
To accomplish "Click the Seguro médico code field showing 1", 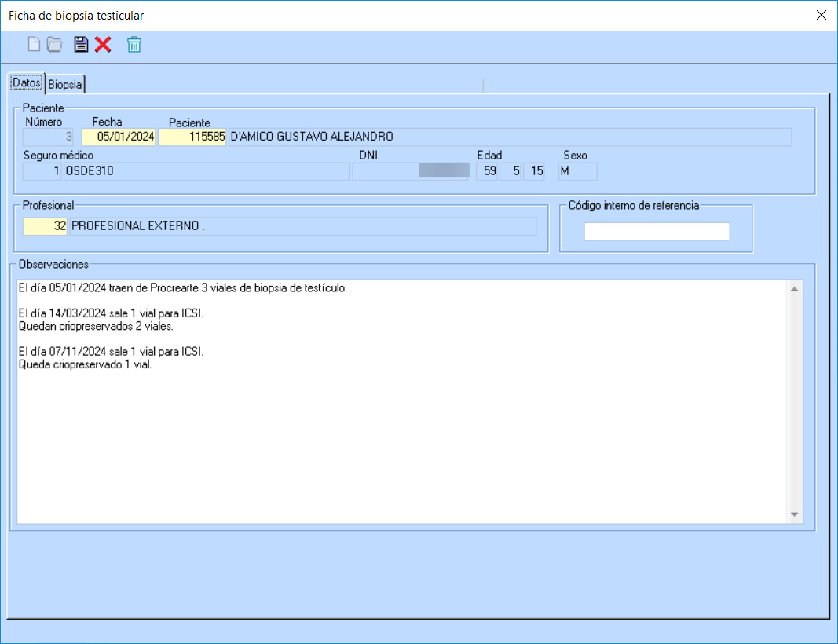I will point(42,171).
